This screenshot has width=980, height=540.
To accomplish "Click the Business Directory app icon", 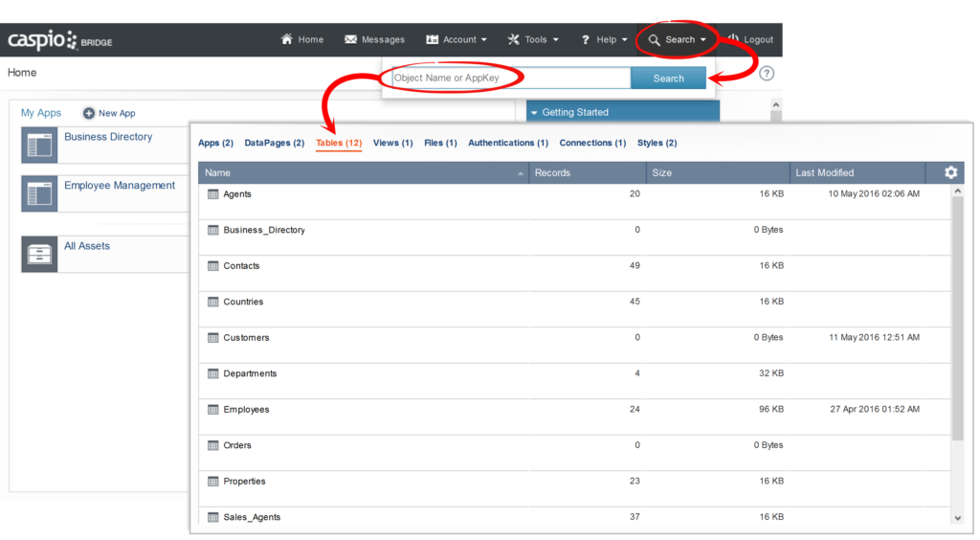I will (x=39, y=146).
